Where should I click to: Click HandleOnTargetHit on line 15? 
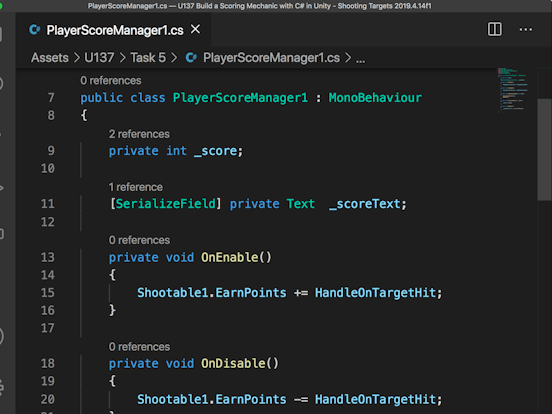pos(375,293)
